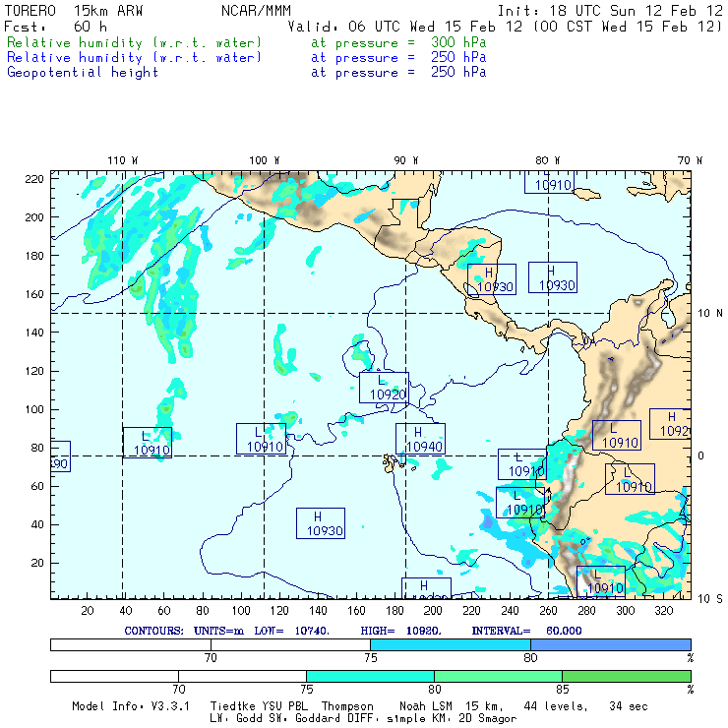The width and height of the screenshot is (728, 728).
Task: Click the '100 W' longitude label
Action: (x=265, y=160)
